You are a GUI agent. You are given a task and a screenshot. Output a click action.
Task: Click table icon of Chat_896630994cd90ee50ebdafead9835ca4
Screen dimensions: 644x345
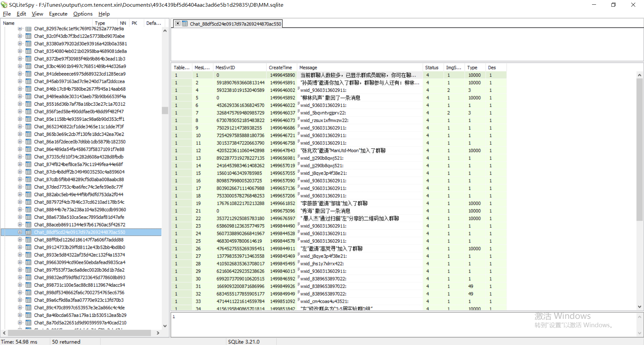(29, 262)
